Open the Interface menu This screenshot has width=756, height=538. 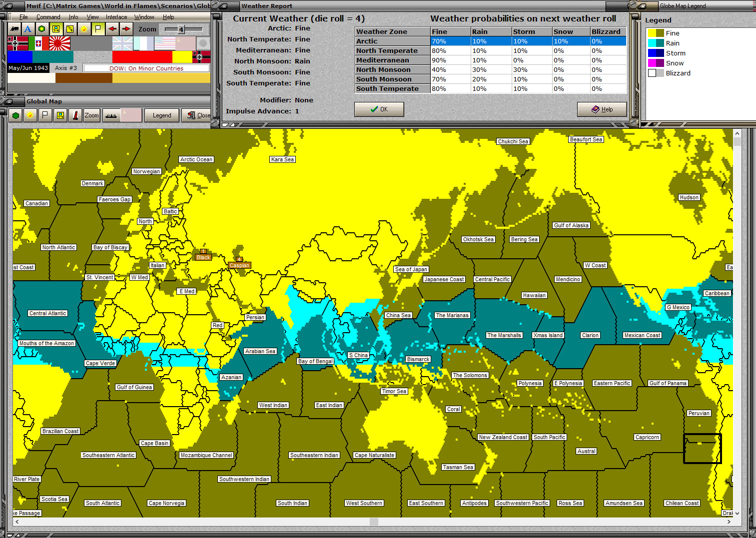pyautogui.click(x=116, y=17)
